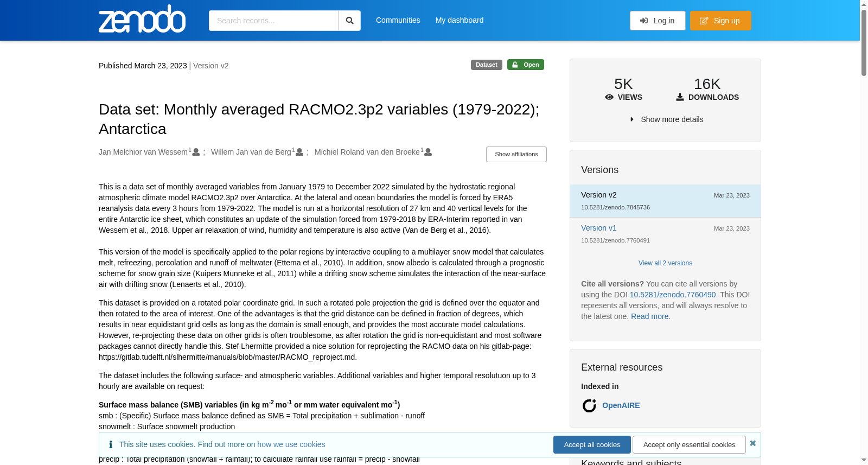Click the OpenAIRE logo icon
This screenshot has width=868, height=465.
(589, 405)
